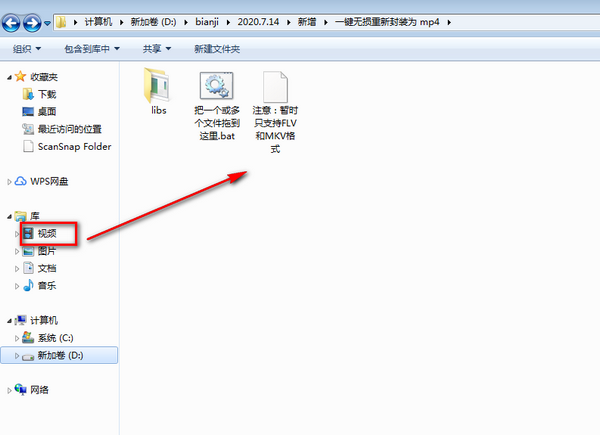
Task: Click the WPS网盘 cloud icon
Action: coord(20,181)
